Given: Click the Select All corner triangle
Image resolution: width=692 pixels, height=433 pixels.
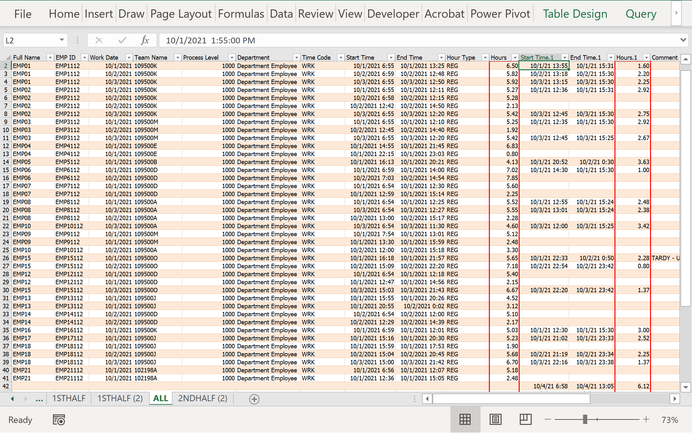Looking at the screenshot, I should [x=6, y=57].
